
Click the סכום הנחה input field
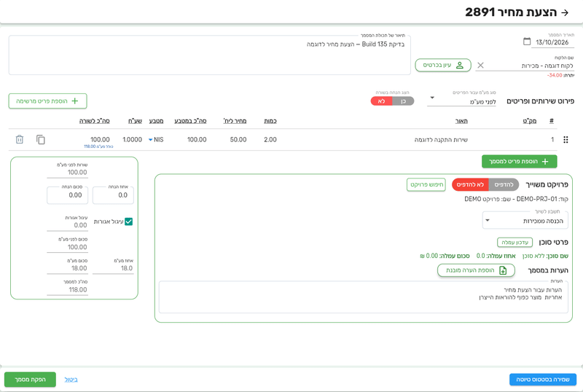tap(67, 195)
